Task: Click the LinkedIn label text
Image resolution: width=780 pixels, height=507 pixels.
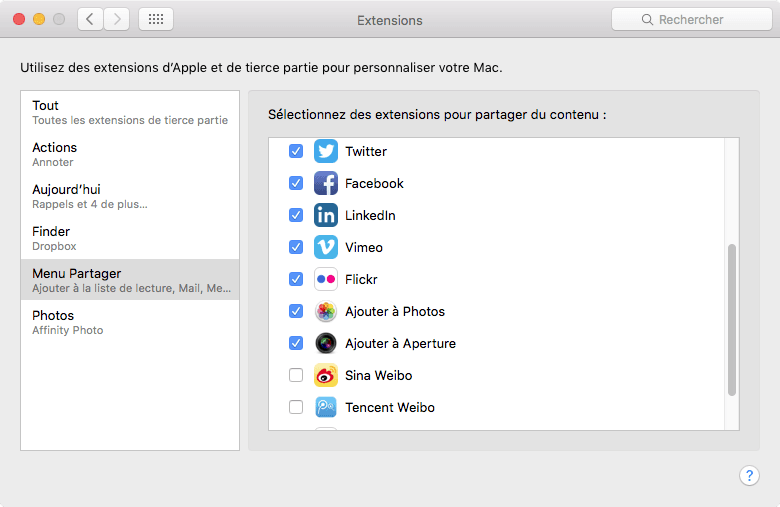Action: [x=370, y=215]
